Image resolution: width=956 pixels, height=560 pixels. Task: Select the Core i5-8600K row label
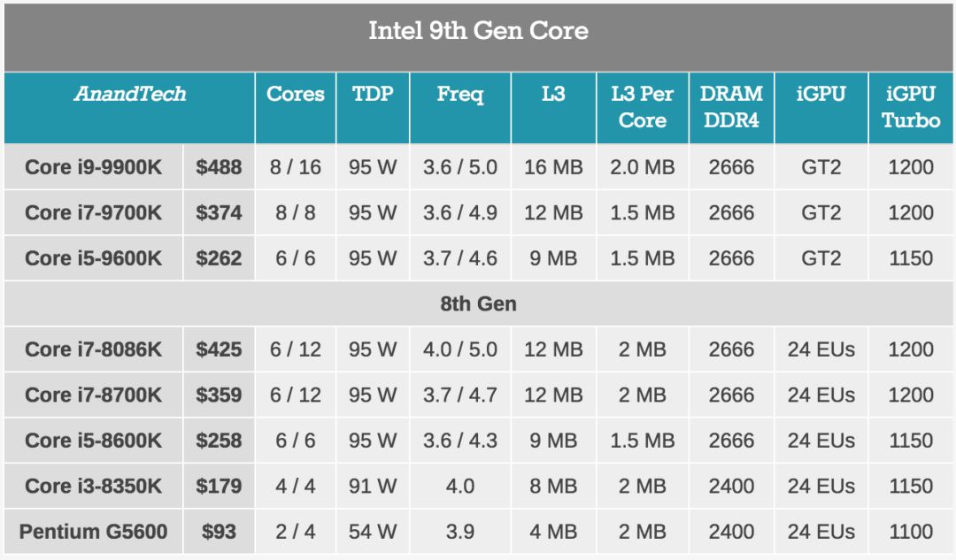coord(94,441)
